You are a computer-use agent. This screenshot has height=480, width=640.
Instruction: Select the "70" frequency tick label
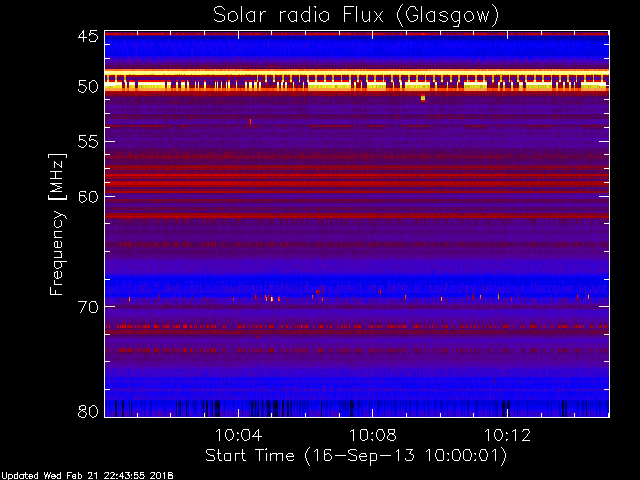click(x=88, y=307)
